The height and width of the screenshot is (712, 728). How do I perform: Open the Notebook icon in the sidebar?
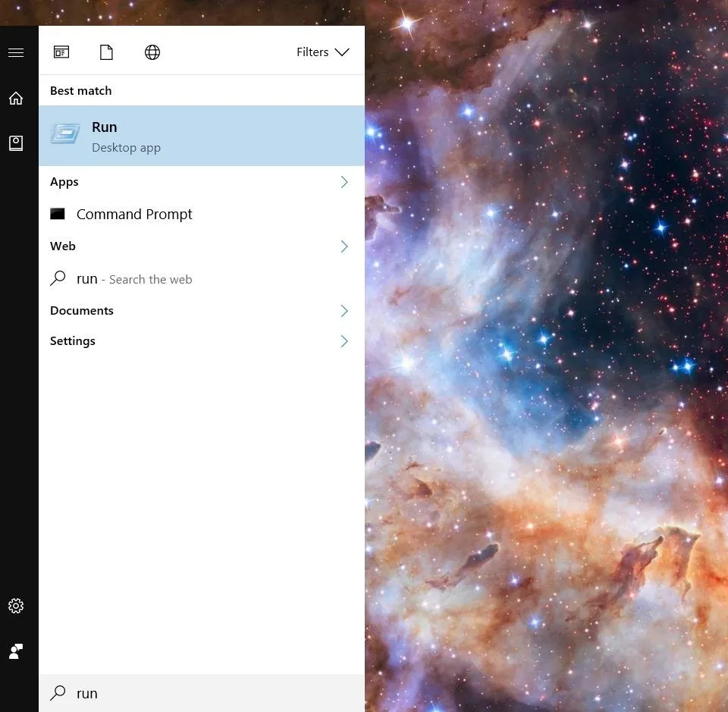[16, 143]
